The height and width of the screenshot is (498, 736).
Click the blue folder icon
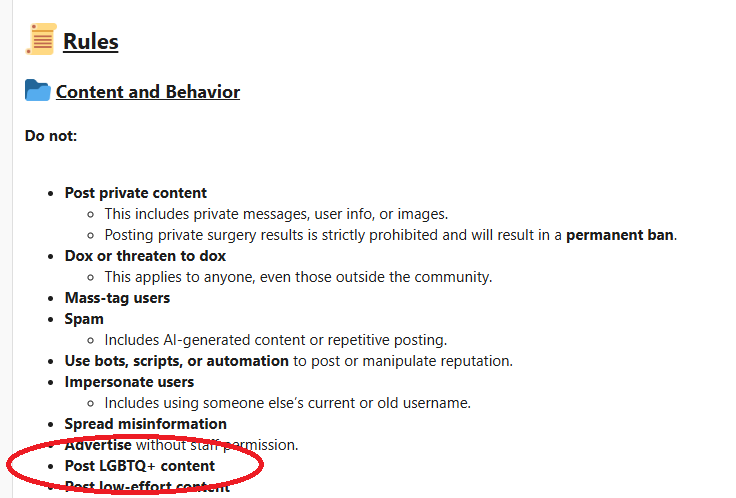click(38, 90)
